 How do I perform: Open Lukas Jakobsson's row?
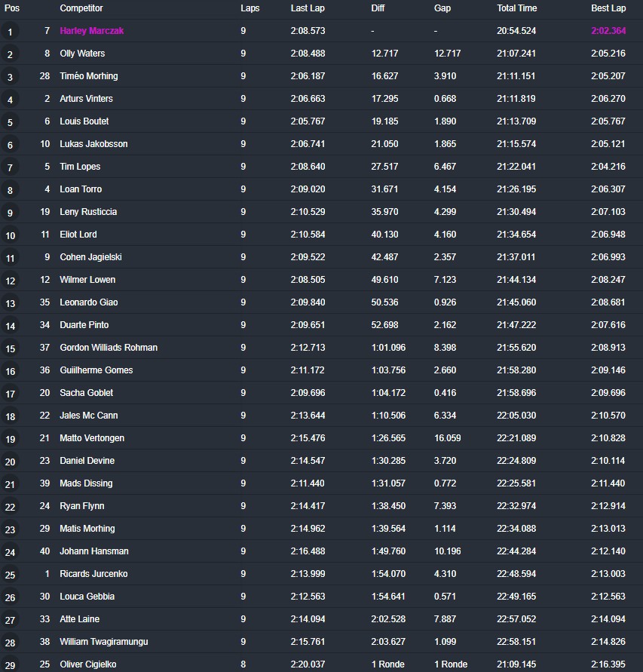[x=93, y=144]
